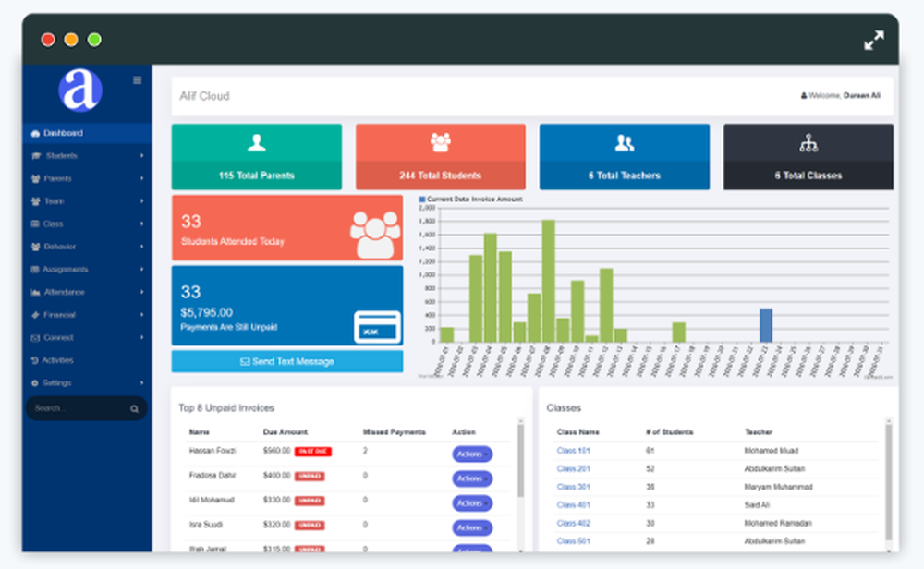Viewport: 924px width, 569px height.
Task: Expand the Connect menu arrow
Action: pos(142,337)
